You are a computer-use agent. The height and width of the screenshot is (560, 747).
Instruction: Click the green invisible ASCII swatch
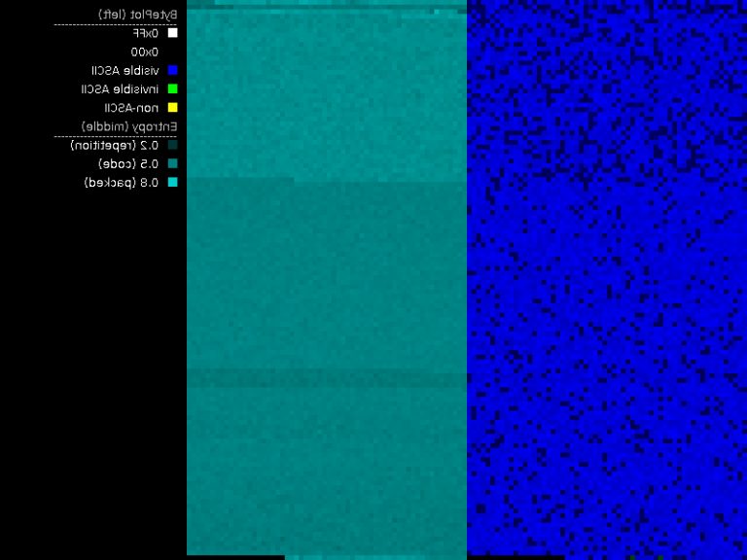coord(173,88)
